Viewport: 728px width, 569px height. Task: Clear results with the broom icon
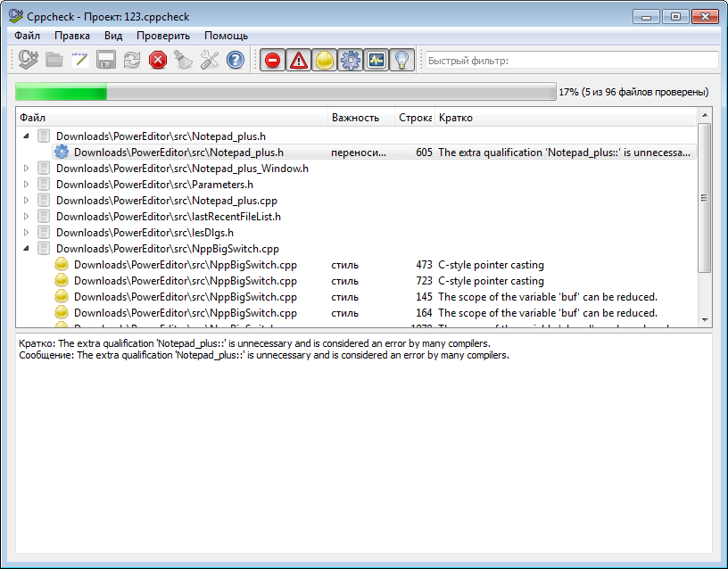click(184, 60)
